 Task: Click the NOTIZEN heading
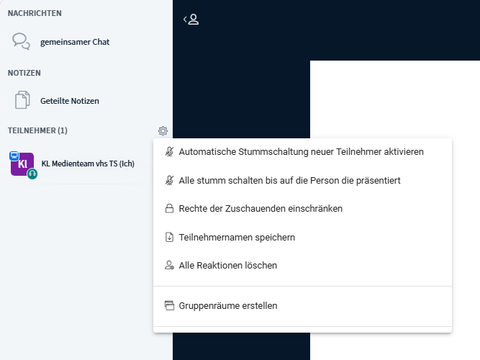pos(24,73)
